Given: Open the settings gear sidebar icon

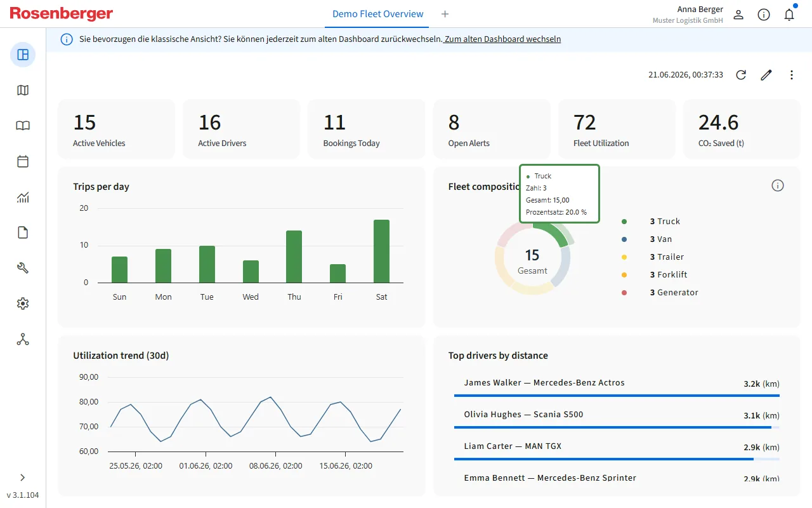Looking at the screenshot, I should tap(23, 304).
